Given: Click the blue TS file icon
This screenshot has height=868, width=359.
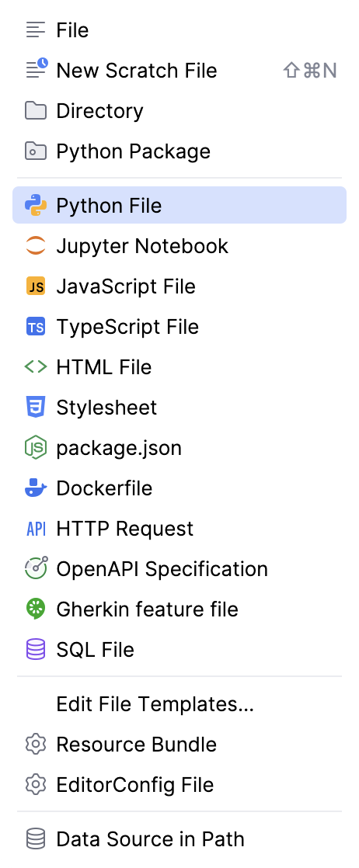Looking at the screenshot, I should (36, 327).
